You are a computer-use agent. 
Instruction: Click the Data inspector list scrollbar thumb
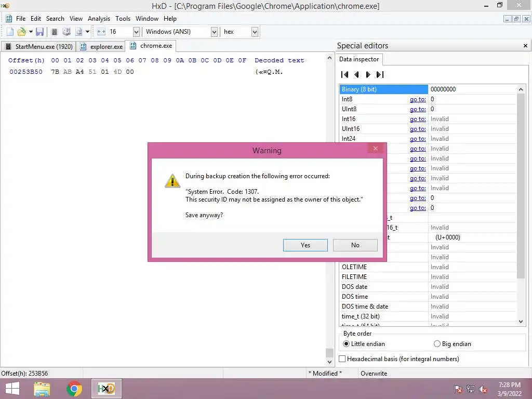(x=521, y=186)
